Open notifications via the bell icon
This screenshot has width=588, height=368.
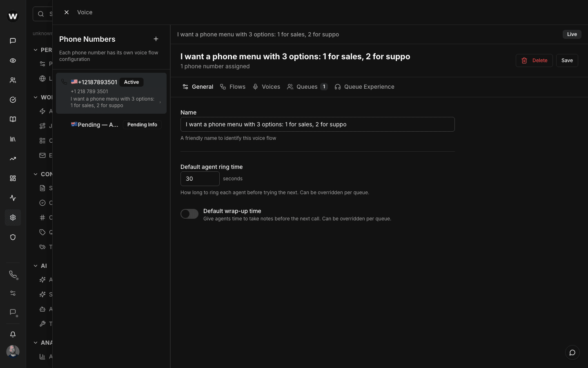pyautogui.click(x=13, y=334)
